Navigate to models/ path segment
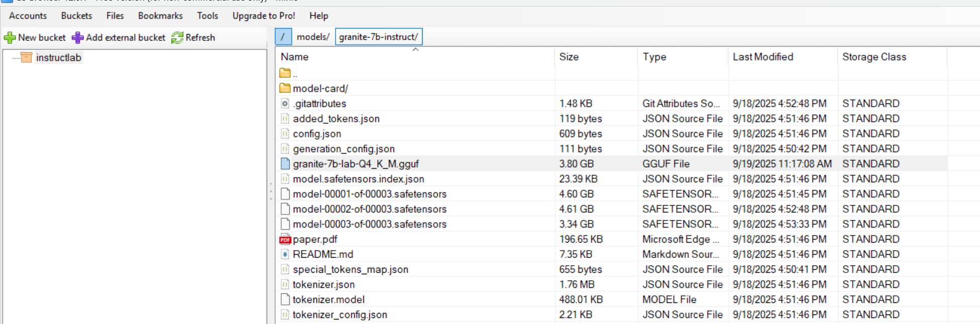Screen dimensions: 980x324 point(313,37)
